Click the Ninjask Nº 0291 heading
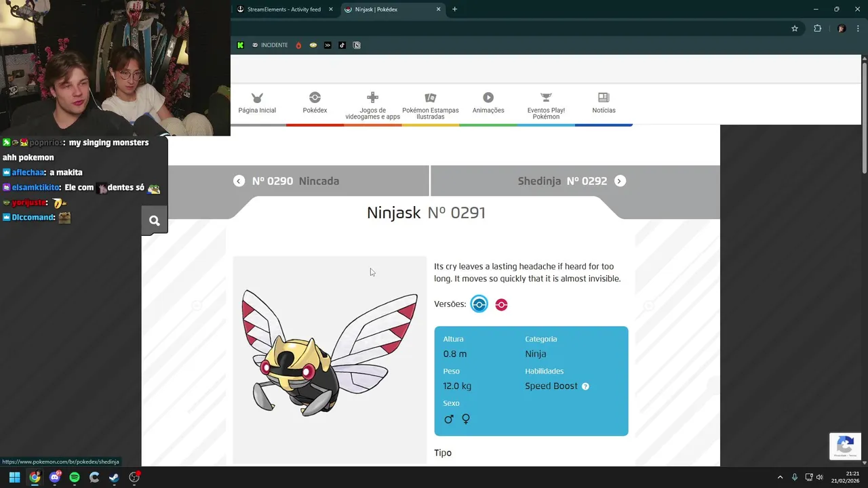868x488 pixels. (426, 213)
